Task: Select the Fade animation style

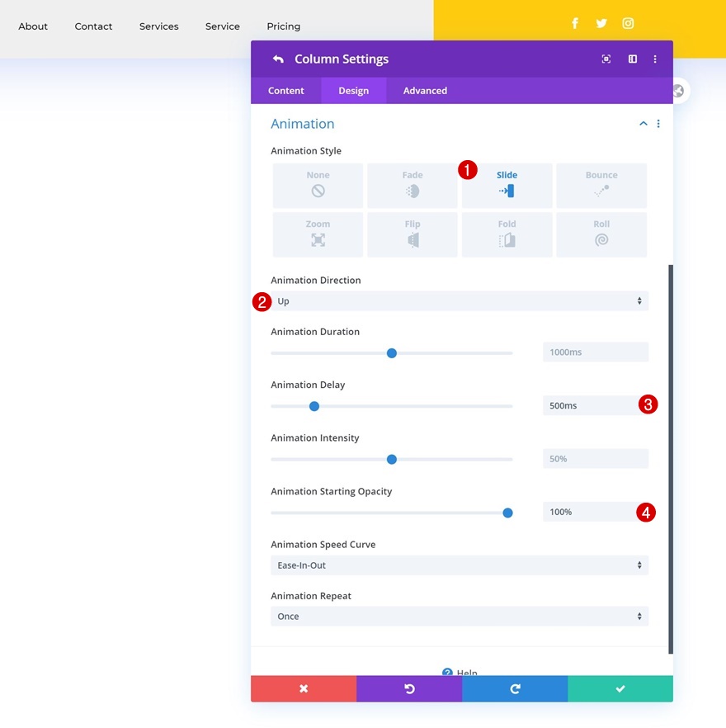Action: pyautogui.click(x=412, y=185)
